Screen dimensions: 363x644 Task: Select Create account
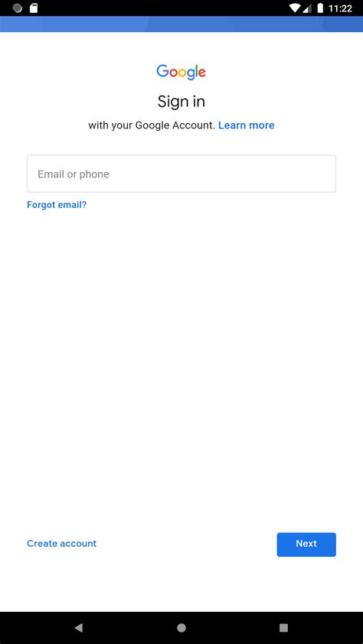(x=62, y=543)
